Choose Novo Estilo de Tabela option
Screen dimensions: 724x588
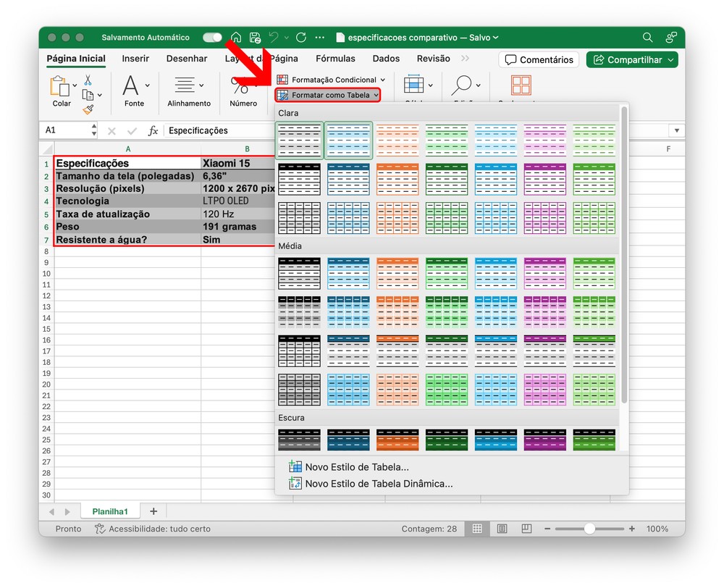pyautogui.click(x=356, y=467)
